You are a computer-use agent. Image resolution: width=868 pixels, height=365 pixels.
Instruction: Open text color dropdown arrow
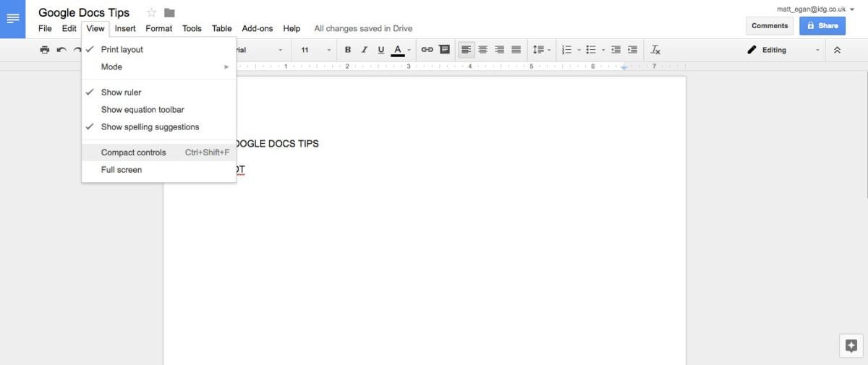[409, 50]
